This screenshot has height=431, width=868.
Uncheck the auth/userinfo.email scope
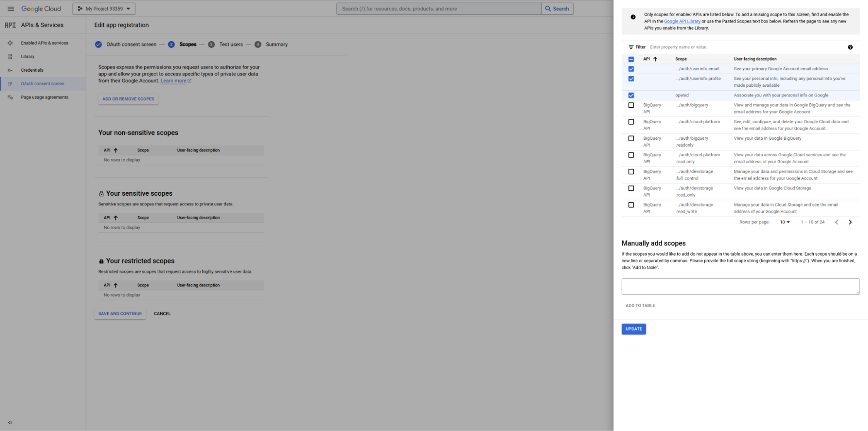tap(631, 69)
